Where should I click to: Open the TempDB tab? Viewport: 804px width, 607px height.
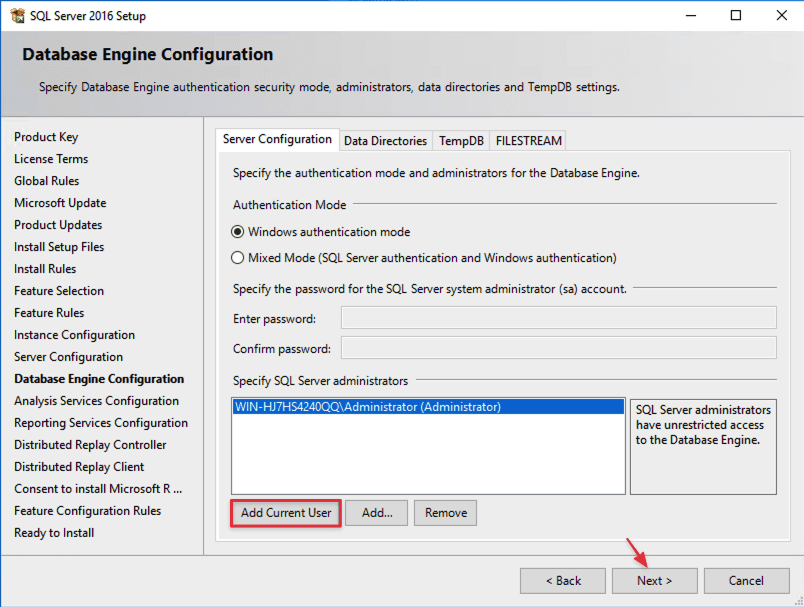[460, 140]
